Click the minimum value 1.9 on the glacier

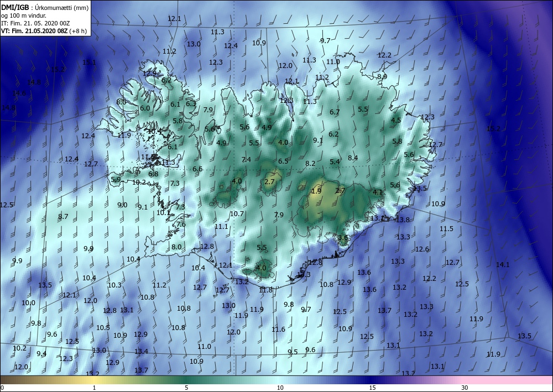317,191
